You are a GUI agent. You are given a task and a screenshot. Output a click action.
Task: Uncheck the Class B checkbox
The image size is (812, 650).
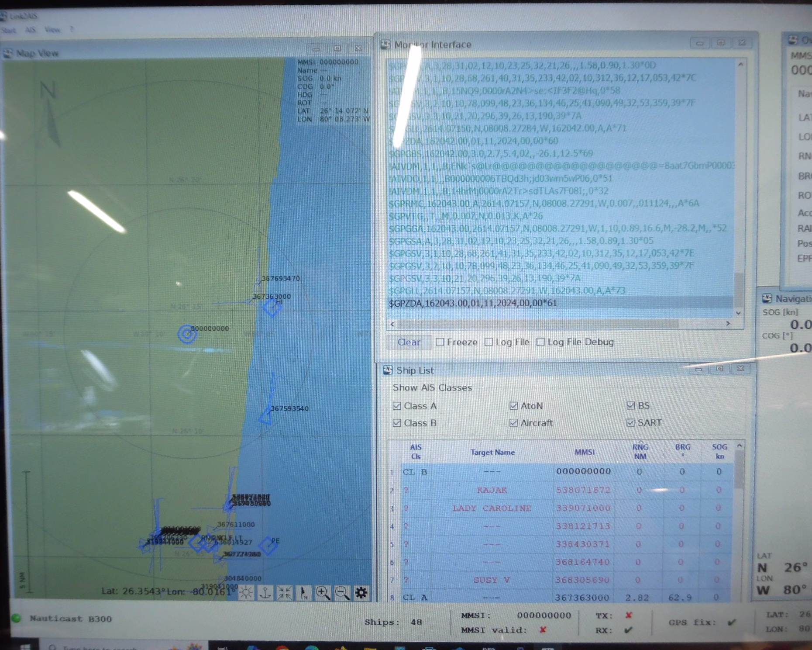[396, 423]
